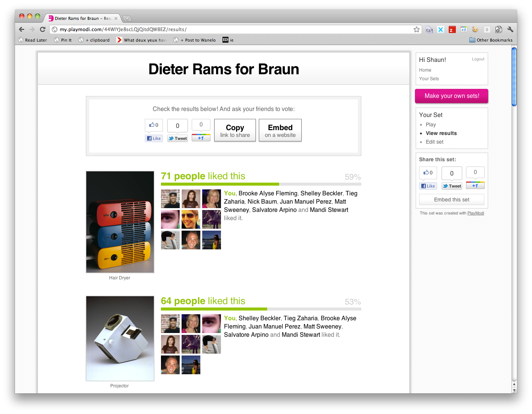This screenshot has width=532, height=414.
Task: Open the PlayModi link
Action: coord(476,213)
